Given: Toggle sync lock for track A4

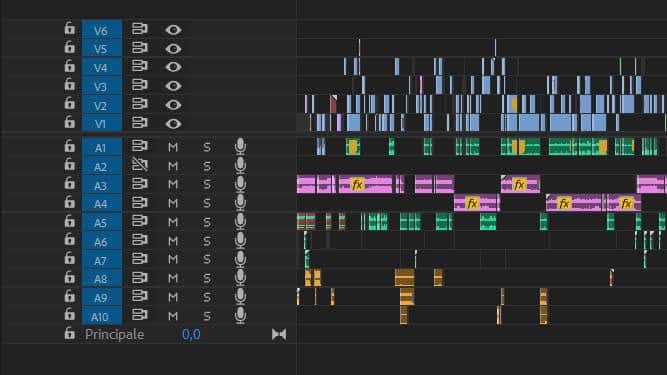Looking at the screenshot, I should [140, 203].
